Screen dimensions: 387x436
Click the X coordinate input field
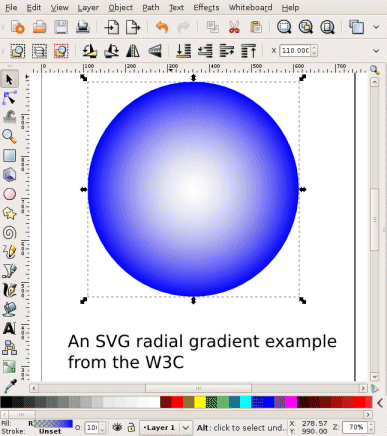(x=295, y=51)
